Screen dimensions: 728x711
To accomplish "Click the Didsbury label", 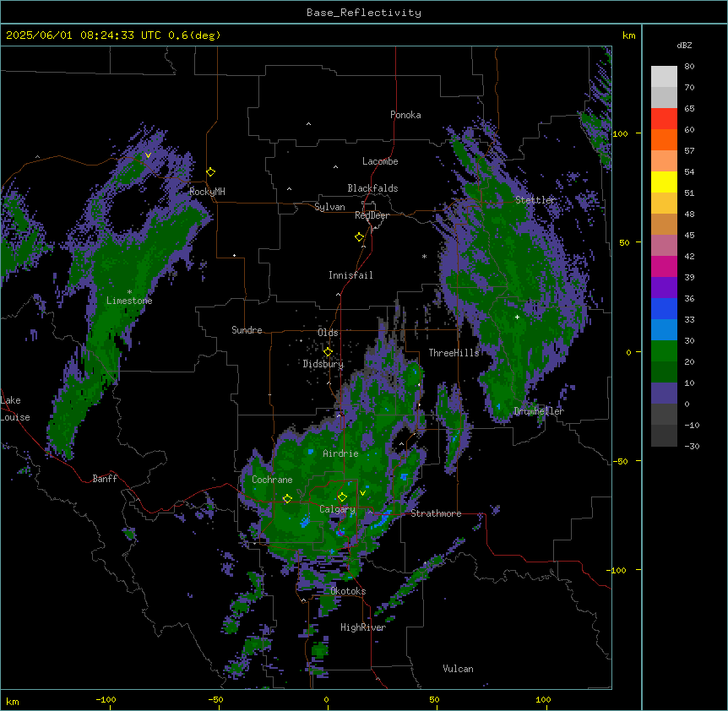I will [x=323, y=364].
